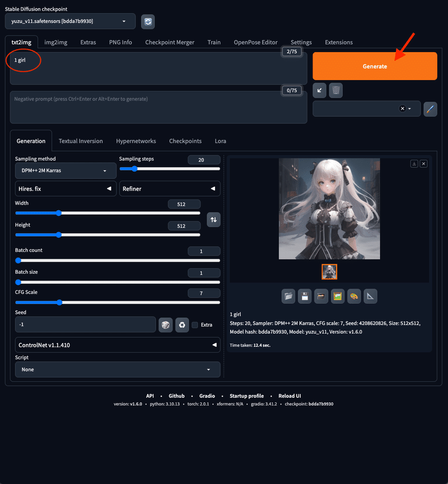Open the Script dropdown
This screenshot has height=484, width=448.
pyautogui.click(x=118, y=369)
